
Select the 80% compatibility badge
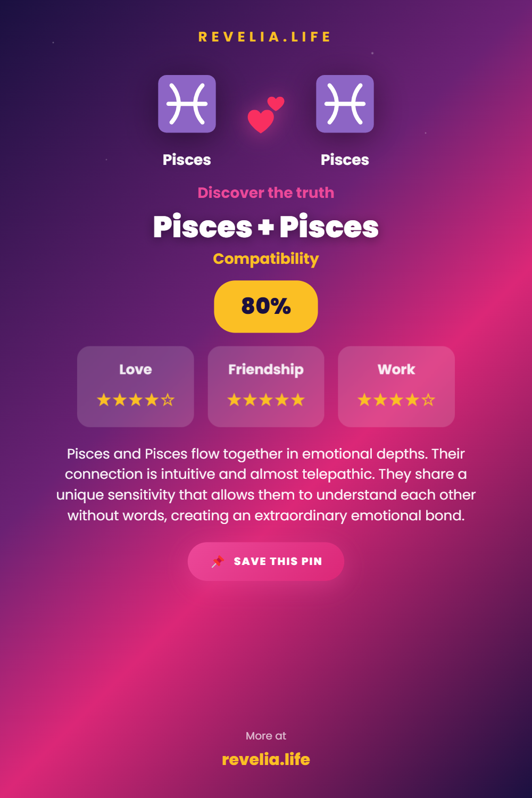(266, 306)
